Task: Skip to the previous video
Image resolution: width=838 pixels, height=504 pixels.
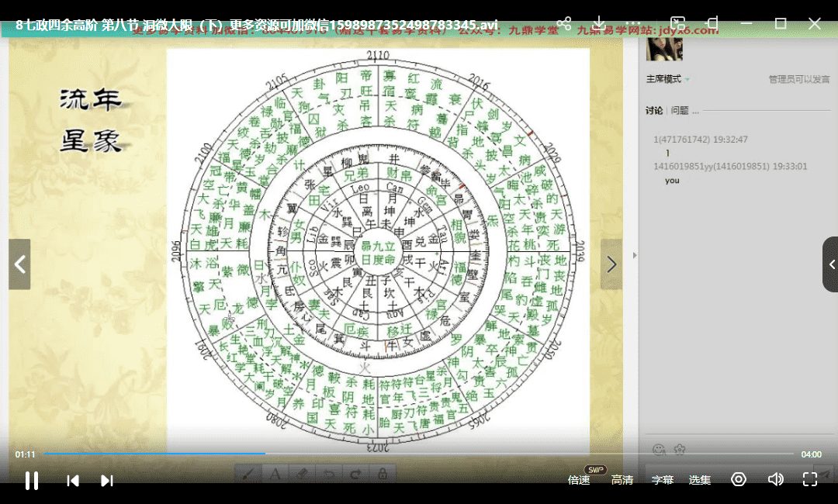Action: [73, 481]
